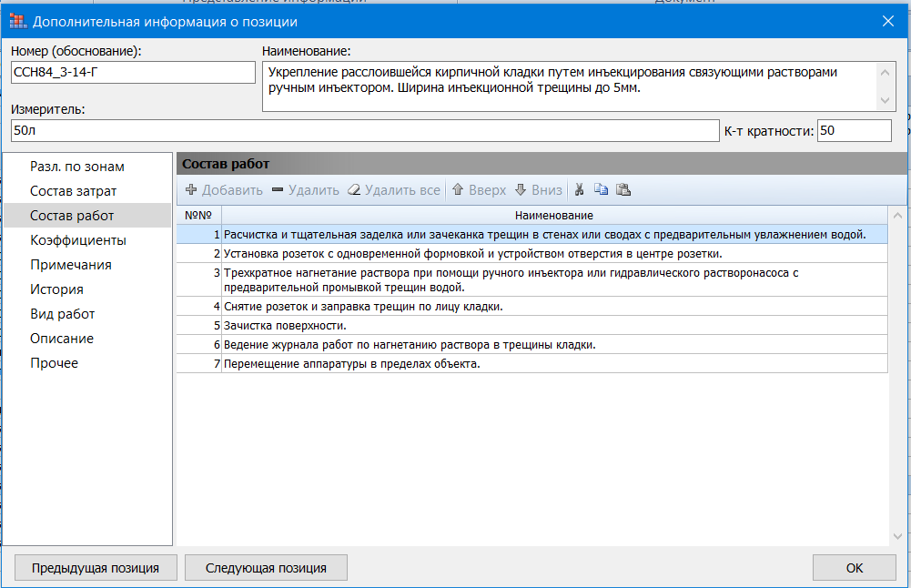Click the №№ column header
This screenshot has height=588, width=911.
click(x=198, y=216)
